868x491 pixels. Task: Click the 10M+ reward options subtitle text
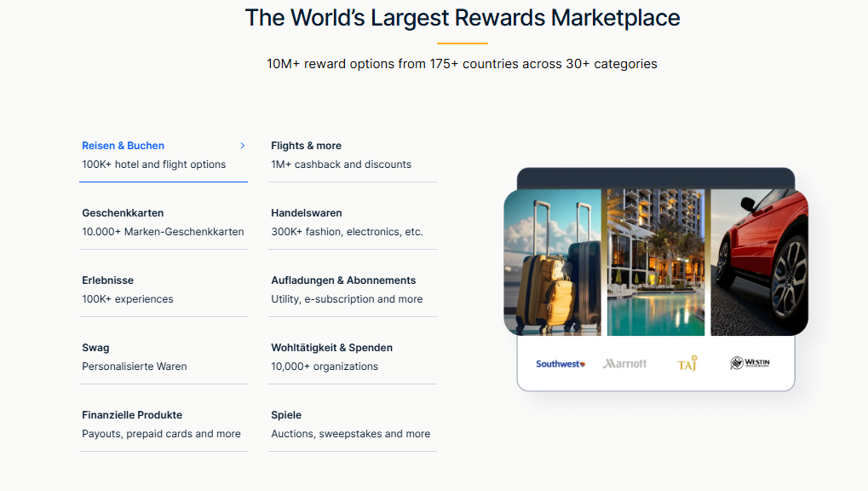point(462,64)
